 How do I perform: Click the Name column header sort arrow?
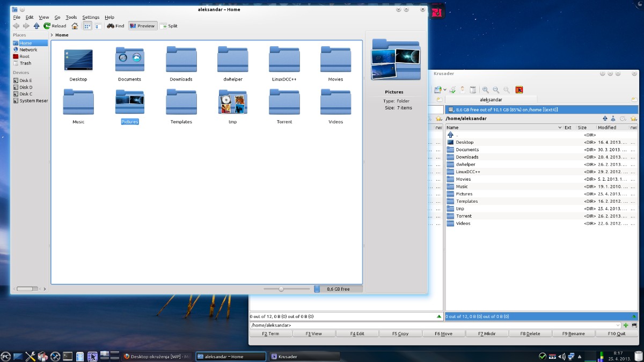click(x=559, y=128)
